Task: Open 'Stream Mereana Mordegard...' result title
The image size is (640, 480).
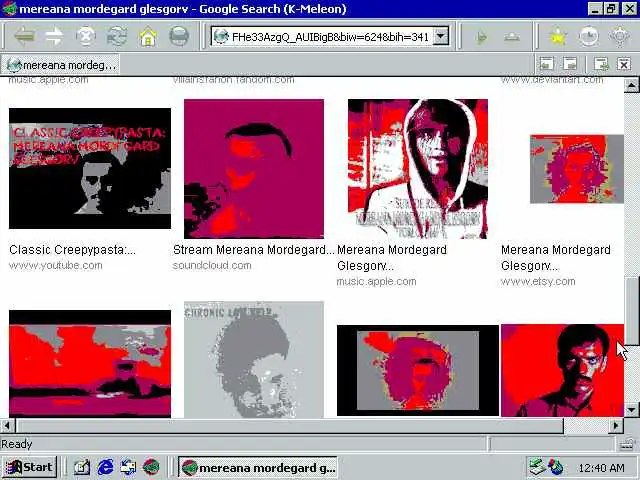Action: coord(253,249)
